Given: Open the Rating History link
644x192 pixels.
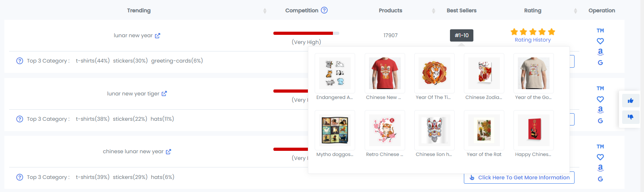Looking at the screenshot, I should coord(533,40).
